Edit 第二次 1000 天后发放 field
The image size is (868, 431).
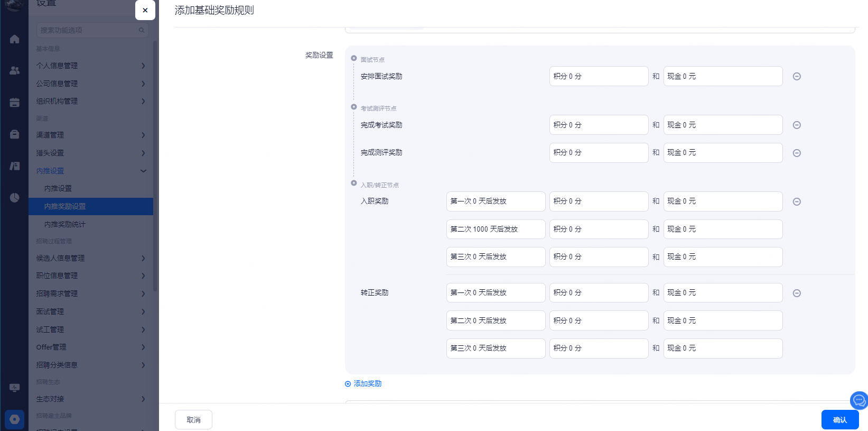496,229
